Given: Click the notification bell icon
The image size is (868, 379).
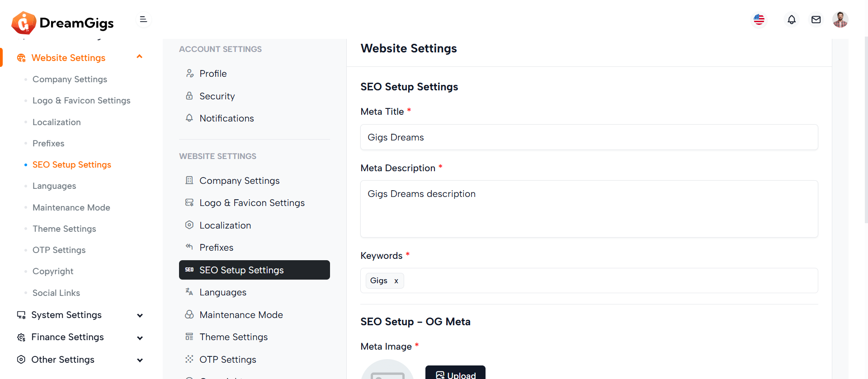Looking at the screenshot, I should pos(791,20).
